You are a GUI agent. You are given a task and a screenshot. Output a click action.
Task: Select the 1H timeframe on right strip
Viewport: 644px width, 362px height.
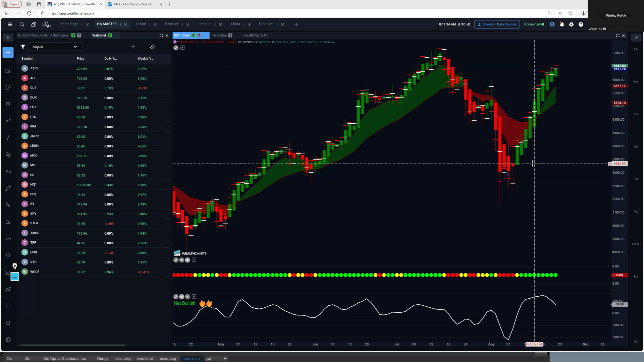pyautogui.click(x=636, y=114)
